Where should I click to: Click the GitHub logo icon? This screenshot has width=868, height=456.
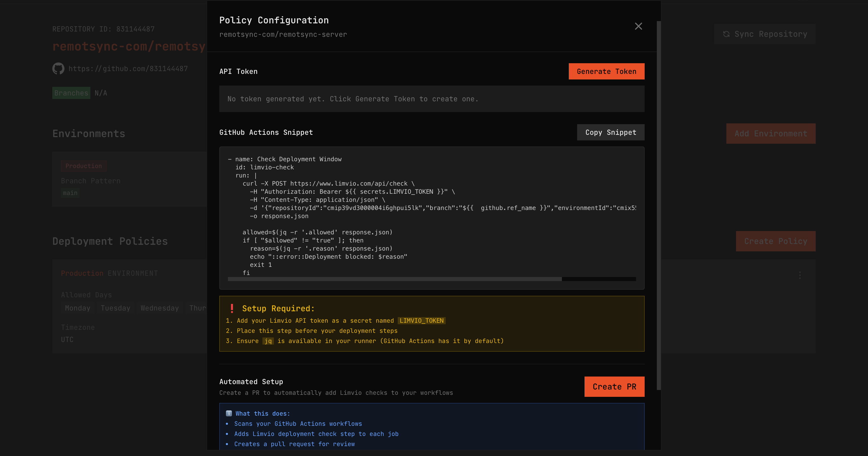[58, 69]
